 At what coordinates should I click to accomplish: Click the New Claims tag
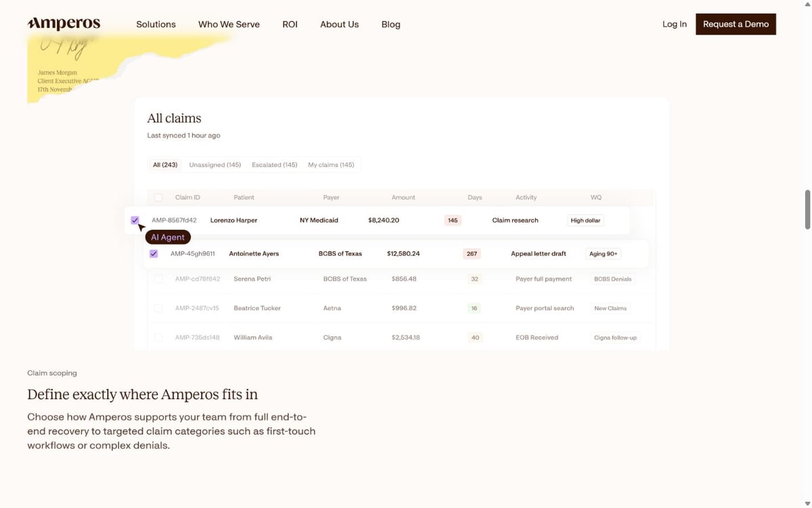point(610,308)
